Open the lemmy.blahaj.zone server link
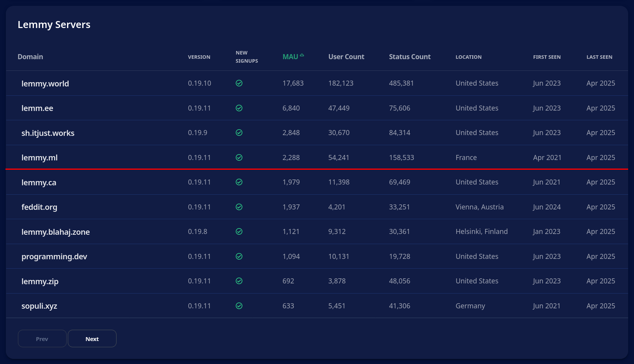 pos(56,232)
